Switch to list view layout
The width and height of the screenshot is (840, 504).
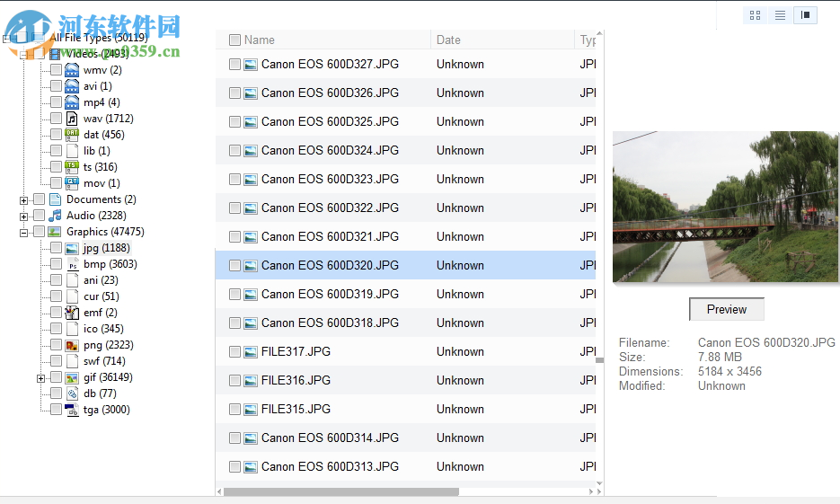pos(780,15)
